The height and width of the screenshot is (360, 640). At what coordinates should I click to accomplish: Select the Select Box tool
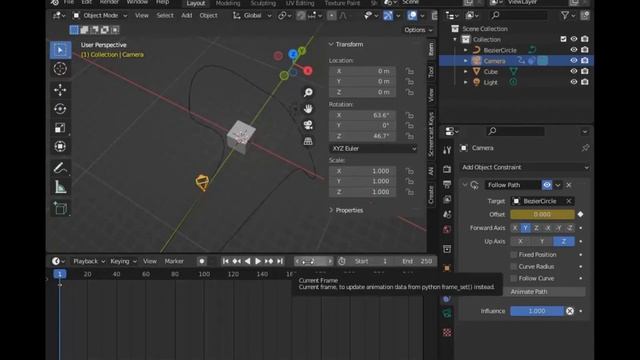60,50
